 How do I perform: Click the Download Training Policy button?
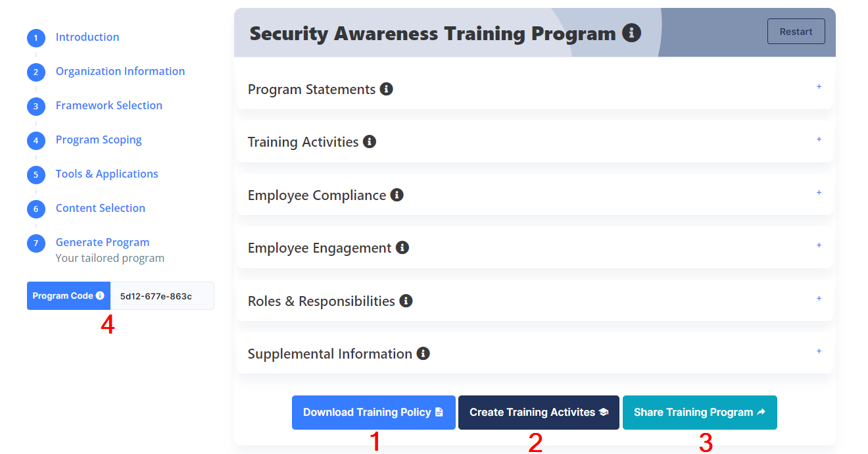[x=374, y=413]
